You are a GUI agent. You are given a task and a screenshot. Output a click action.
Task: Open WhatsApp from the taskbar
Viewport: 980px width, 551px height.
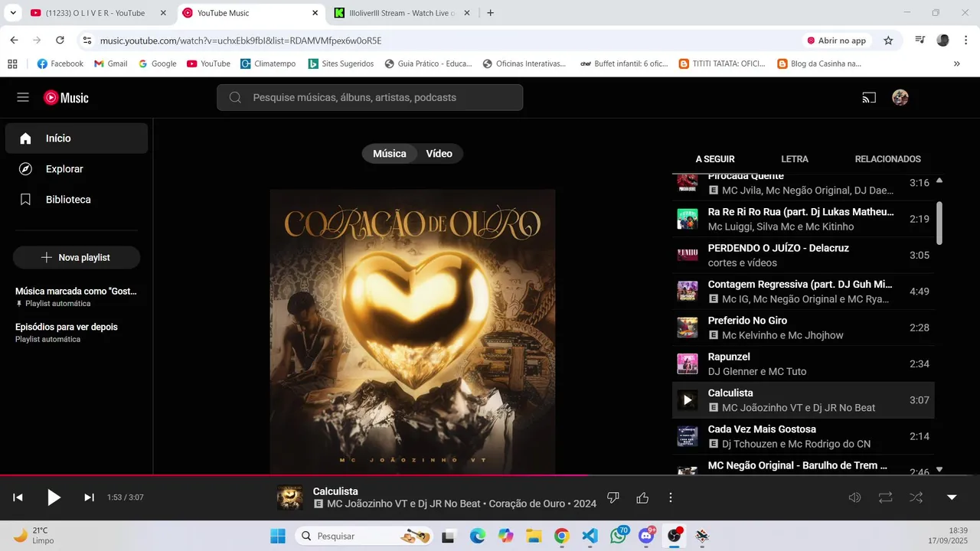pyautogui.click(x=619, y=536)
